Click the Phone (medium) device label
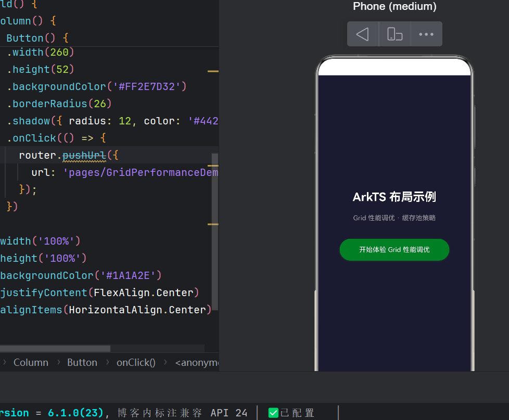This screenshot has height=420, width=509. [x=395, y=6]
